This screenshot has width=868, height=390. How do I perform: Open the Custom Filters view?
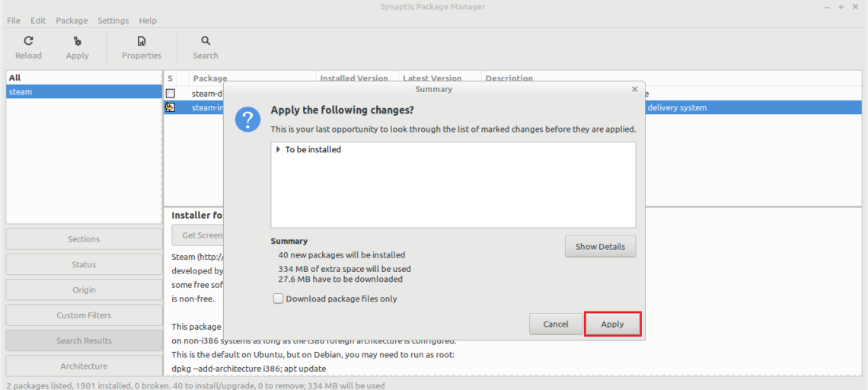[x=84, y=315]
